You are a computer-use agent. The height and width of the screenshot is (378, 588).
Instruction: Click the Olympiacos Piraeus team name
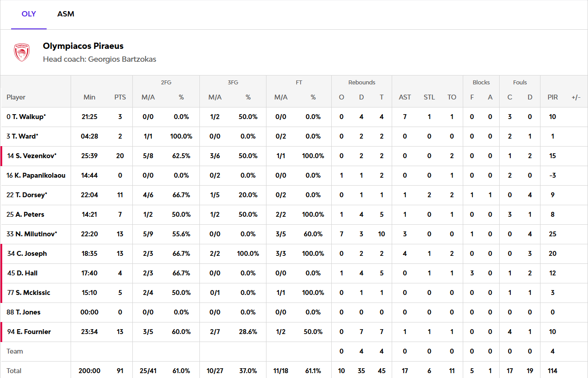[83, 46]
